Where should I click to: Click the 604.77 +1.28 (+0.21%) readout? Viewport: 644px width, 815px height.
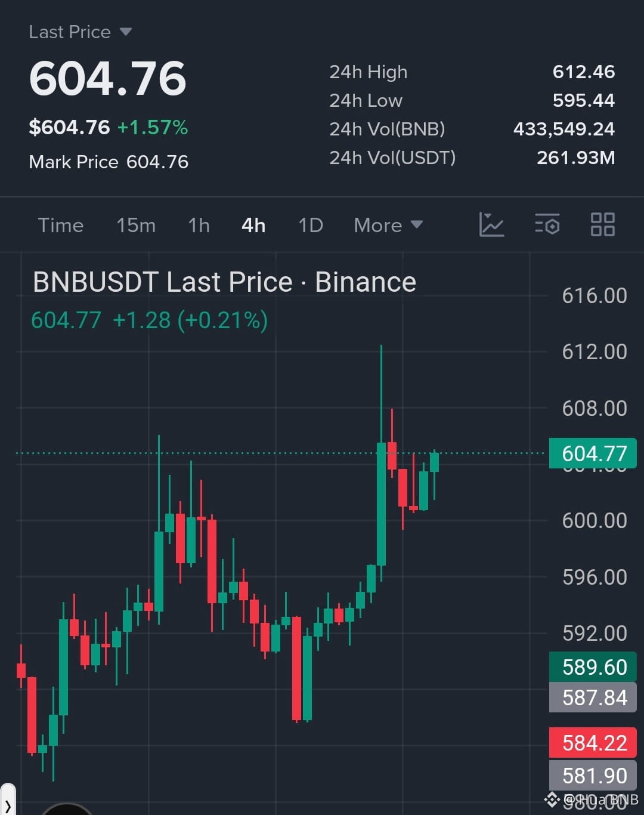pyautogui.click(x=149, y=320)
